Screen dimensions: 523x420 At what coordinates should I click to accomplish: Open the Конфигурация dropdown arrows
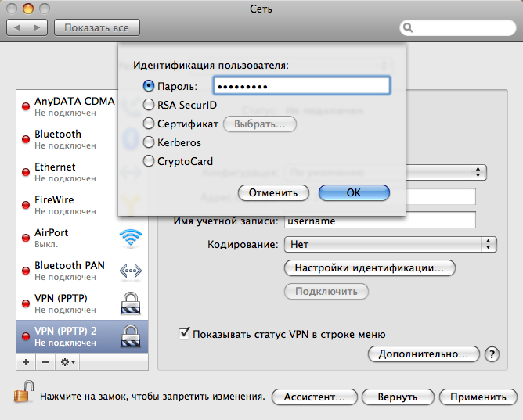pyautogui.click(x=478, y=172)
